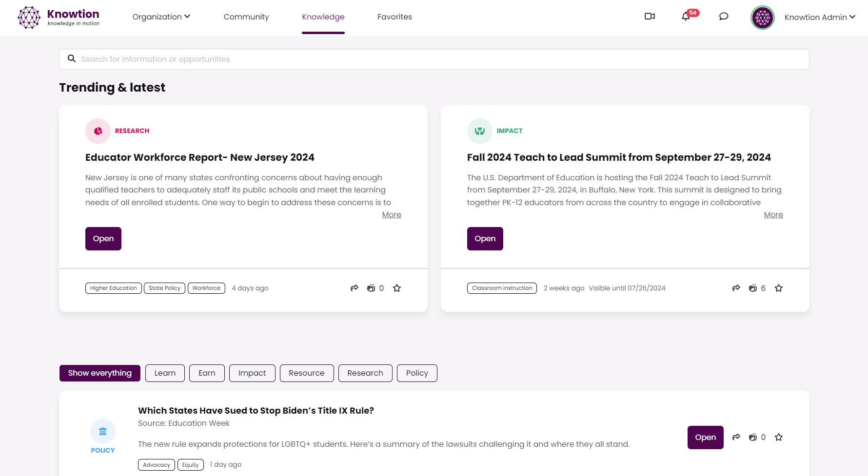Click the Knowtion logo in header

[59, 17]
